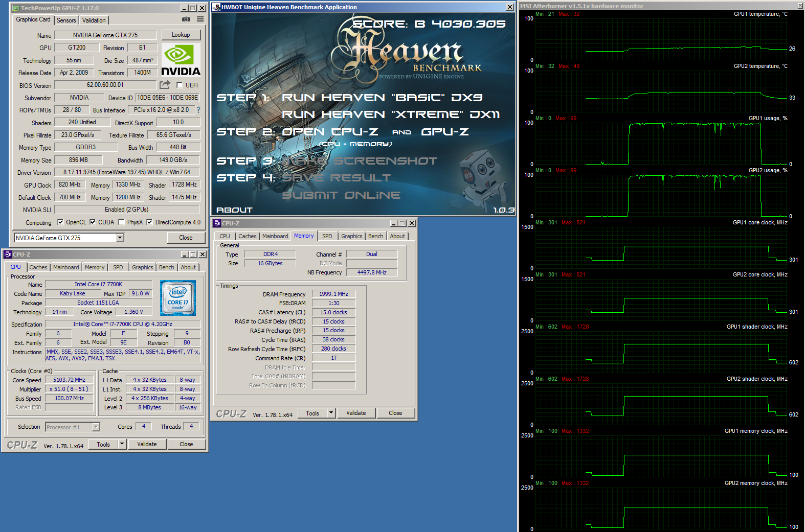
Task: Click the Lookup button in GPU-Z
Action: [181, 35]
